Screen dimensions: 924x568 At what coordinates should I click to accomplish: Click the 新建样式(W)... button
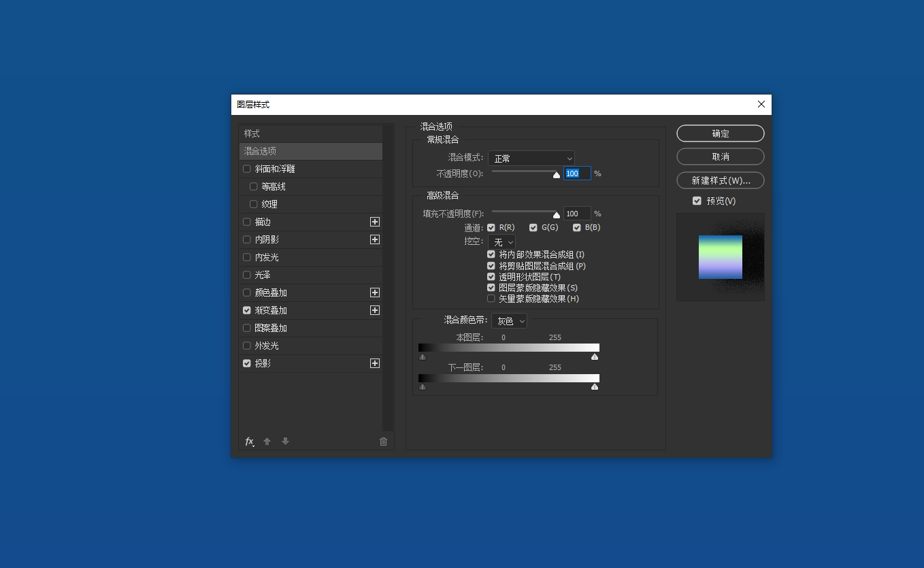click(x=721, y=180)
